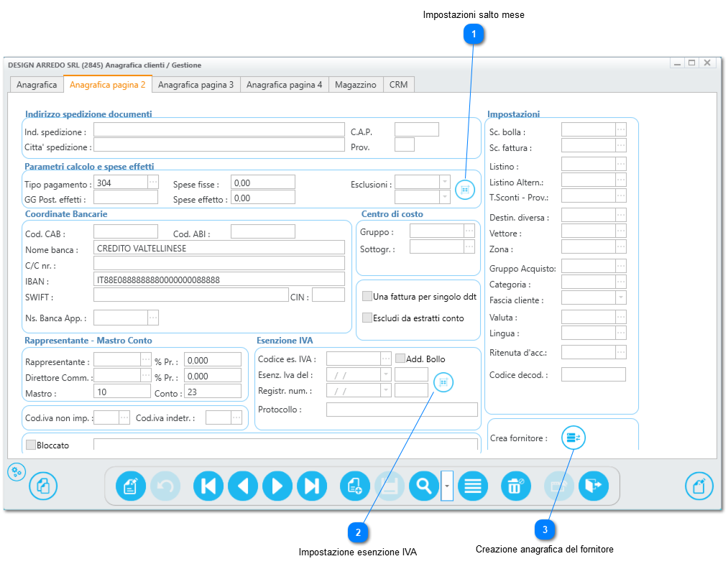Open the esenzione IVA settings icon
The width and height of the screenshot is (728, 569).
click(x=443, y=382)
